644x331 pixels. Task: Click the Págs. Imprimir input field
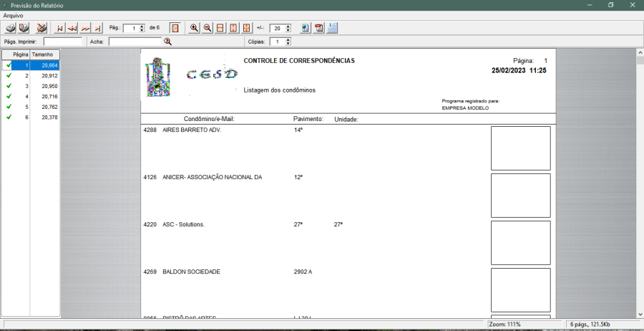(62, 42)
